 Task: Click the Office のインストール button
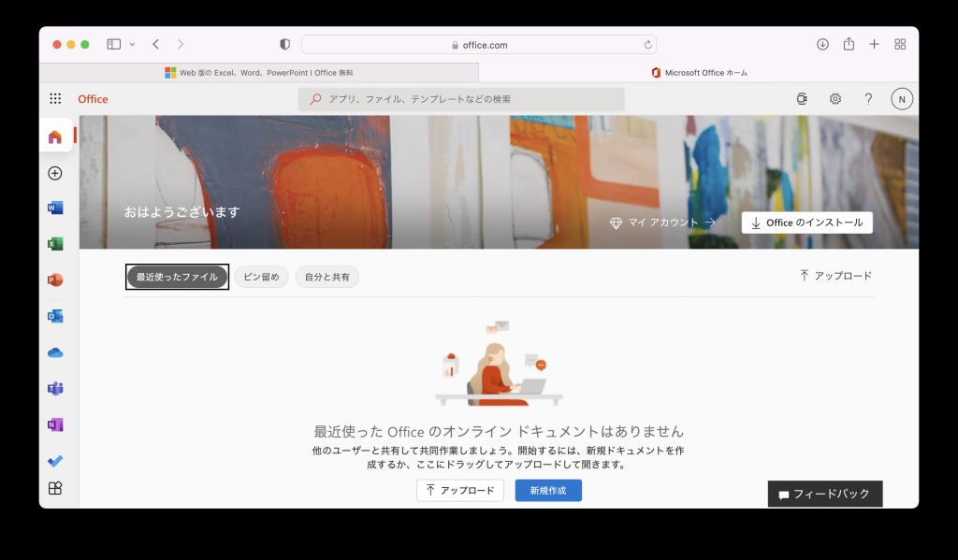806,223
